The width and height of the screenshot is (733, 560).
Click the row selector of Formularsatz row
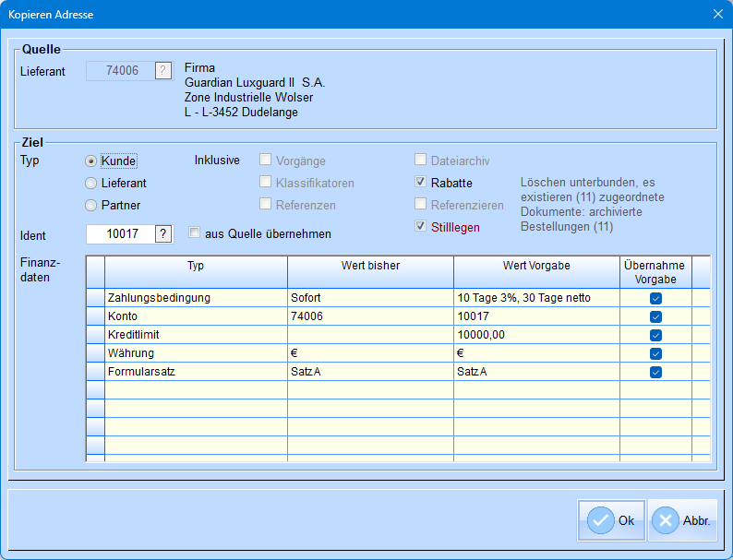tap(95, 372)
